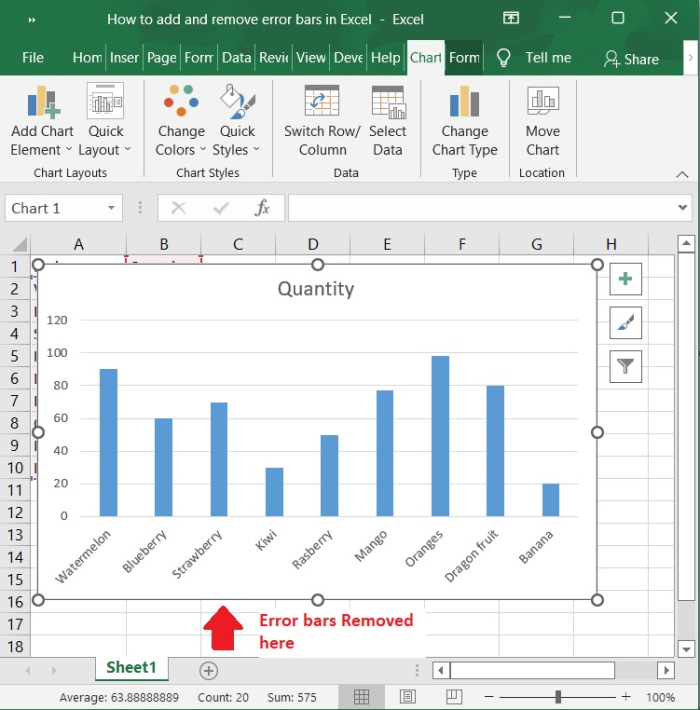Click the formula bar Cancel X icon
The height and width of the screenshot is (710, 700).
pos(178,208)
